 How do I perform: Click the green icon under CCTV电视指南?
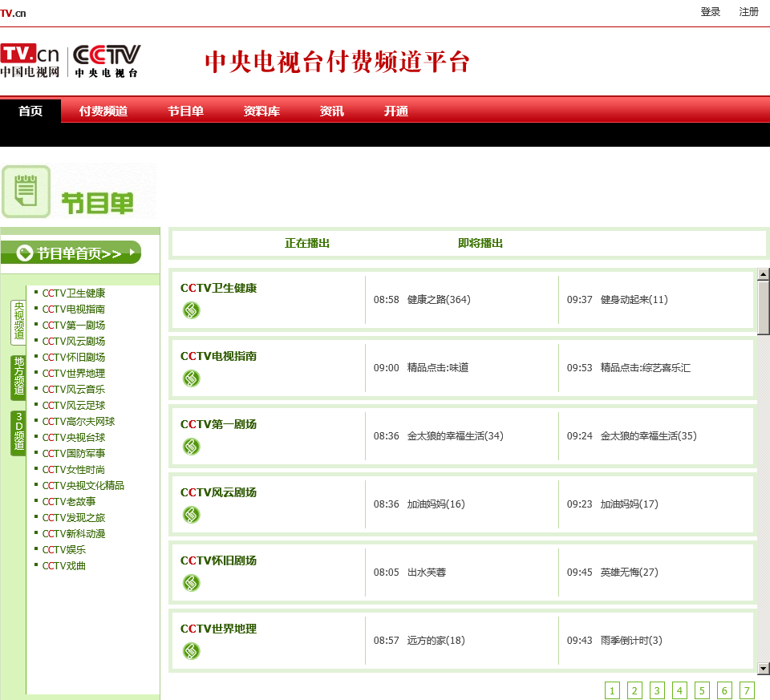pos(191,378)
